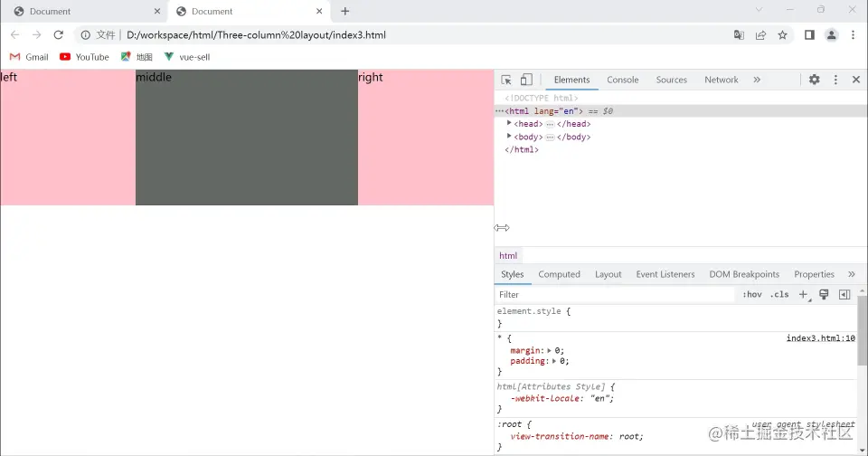868x456 pixels.
Task: Bookmark this page with the star
Action: click(x=782, y=35)
